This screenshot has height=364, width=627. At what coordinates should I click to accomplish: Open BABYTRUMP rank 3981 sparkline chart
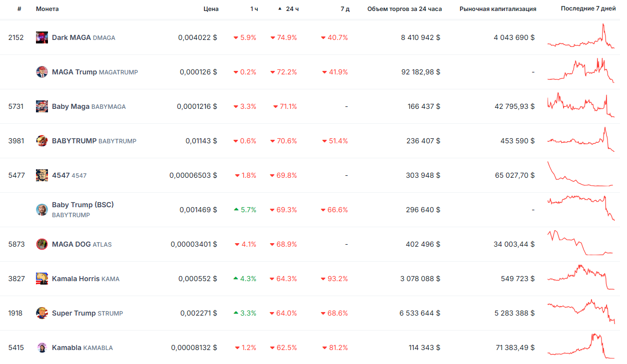(581, 140)
